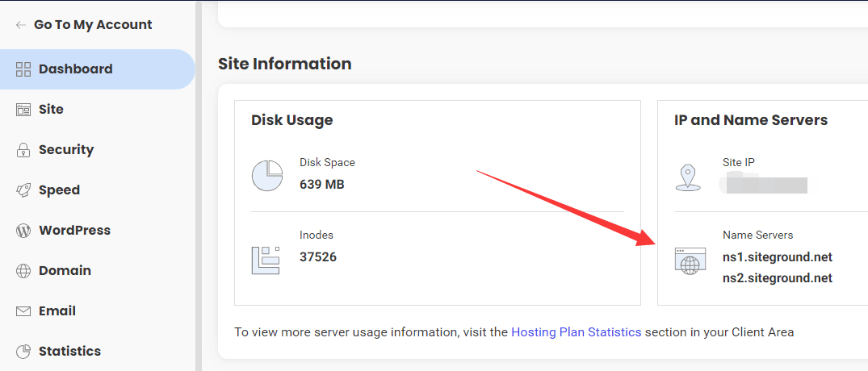Open the Email section label
This screenshot has height=371, width=868.
[57, 311]
